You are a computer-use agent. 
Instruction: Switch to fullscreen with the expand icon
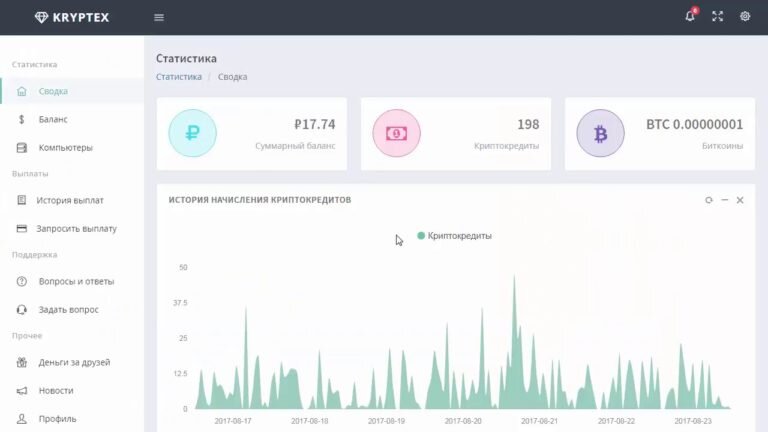click(718, 16)
